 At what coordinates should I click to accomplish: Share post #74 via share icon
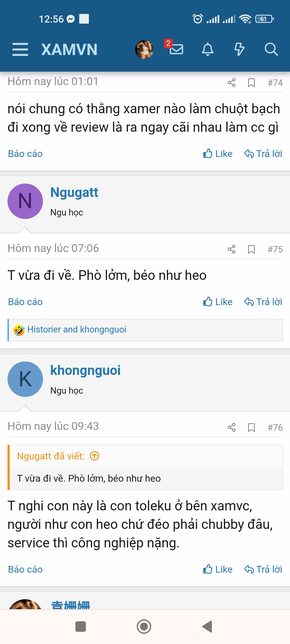(231, 83)
